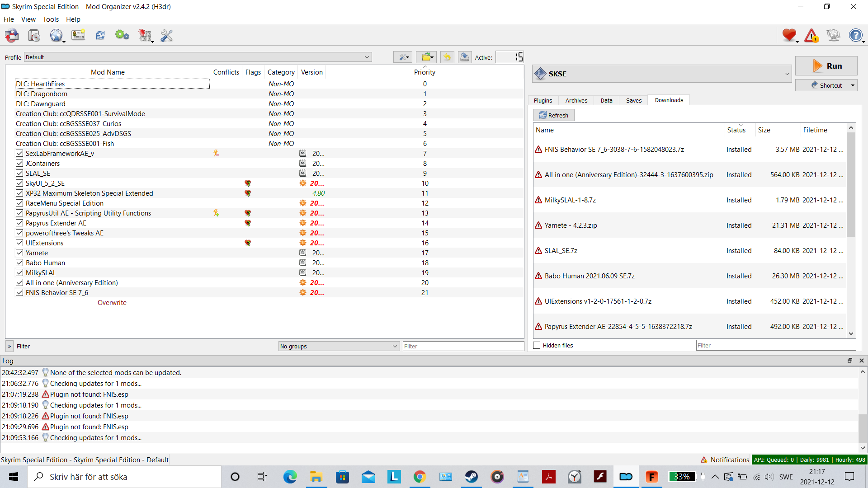Viewport: 868px width, 488px height.
Task: Open the warning triangle notifications icon
Action: (811, 35)
